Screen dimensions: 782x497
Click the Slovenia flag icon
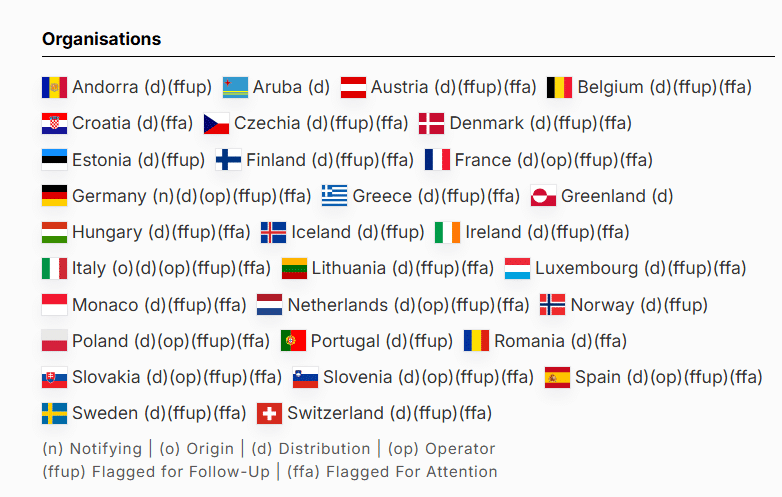coord(305,377)
